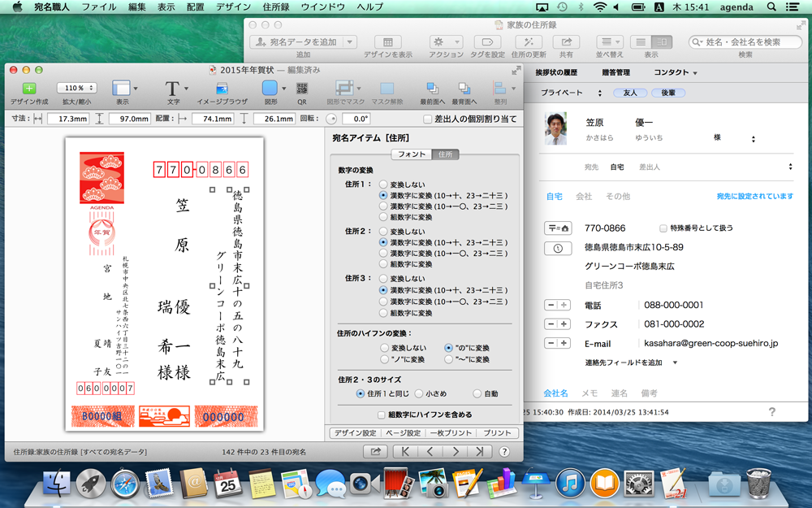Viewport: 812px width, 508px height.
Task: Click the 回転 rotation dial control
Action: point(330,119)
